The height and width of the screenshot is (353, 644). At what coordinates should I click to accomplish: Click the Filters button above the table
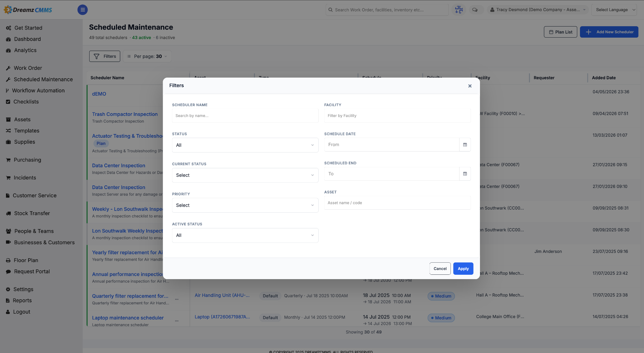(105, 56)
